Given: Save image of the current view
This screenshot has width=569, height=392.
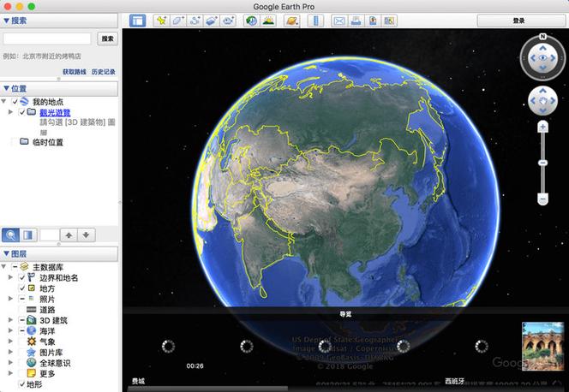Looking at the screenshot, I should (373, 21).
